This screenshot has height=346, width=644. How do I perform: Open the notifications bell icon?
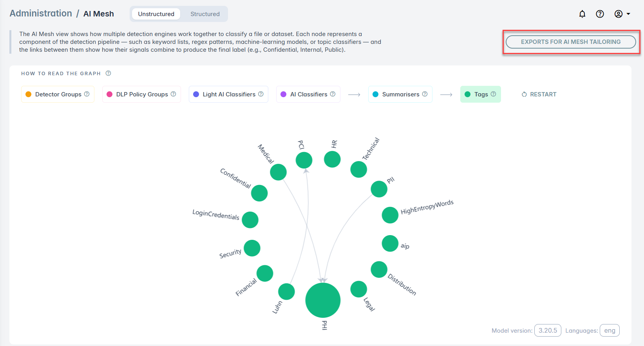[582, 14]
